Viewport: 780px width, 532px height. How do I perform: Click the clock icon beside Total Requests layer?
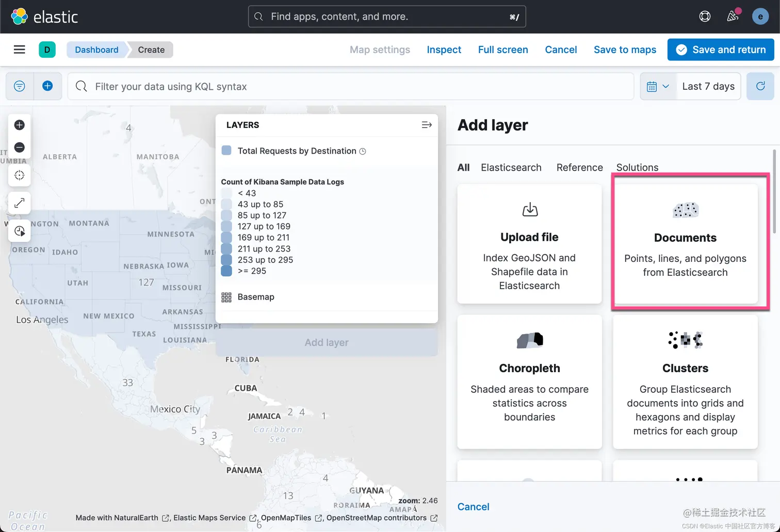[x=363, y=151]
